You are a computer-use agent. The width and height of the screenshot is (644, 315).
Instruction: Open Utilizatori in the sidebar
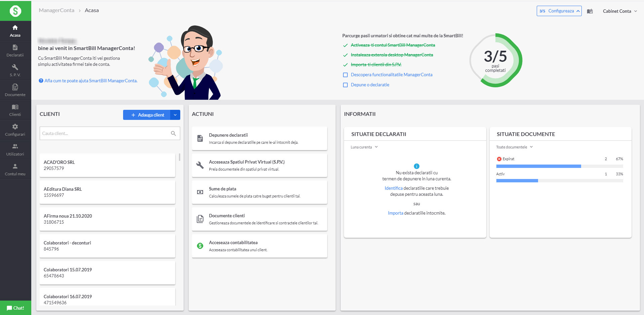(15, 150)
